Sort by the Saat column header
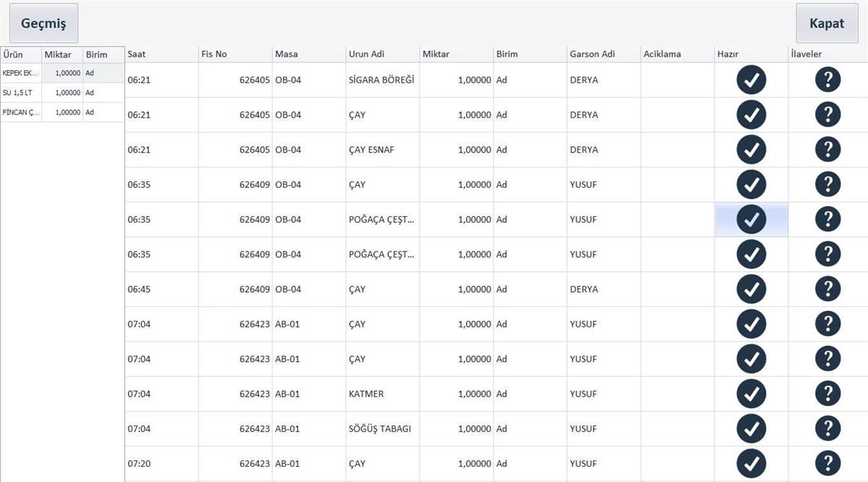The width and height of the screenshot is (868, 482). pos(161,54)
